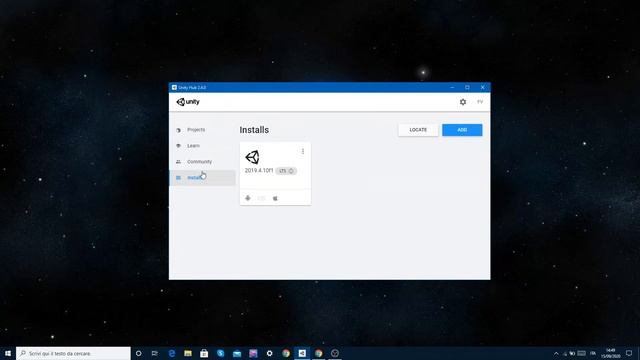Open Settings gear on taskbar
The image size is (640, 360).
point(269,353)
